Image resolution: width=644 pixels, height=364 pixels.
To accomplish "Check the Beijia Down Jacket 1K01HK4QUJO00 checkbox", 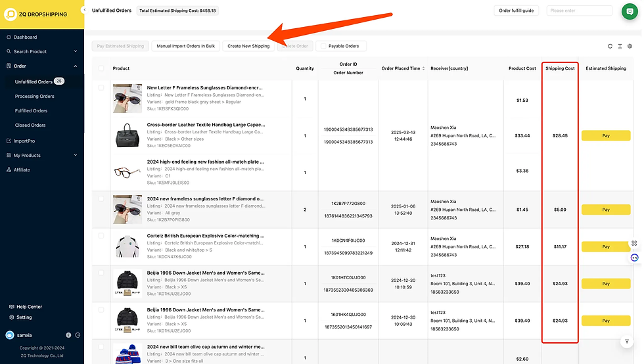I will (101, 309).
